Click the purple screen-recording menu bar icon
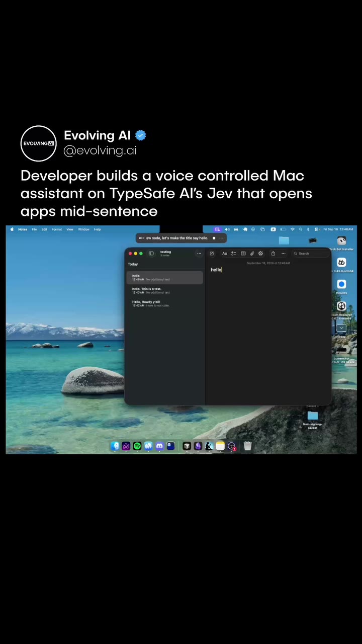 point(217,229)
